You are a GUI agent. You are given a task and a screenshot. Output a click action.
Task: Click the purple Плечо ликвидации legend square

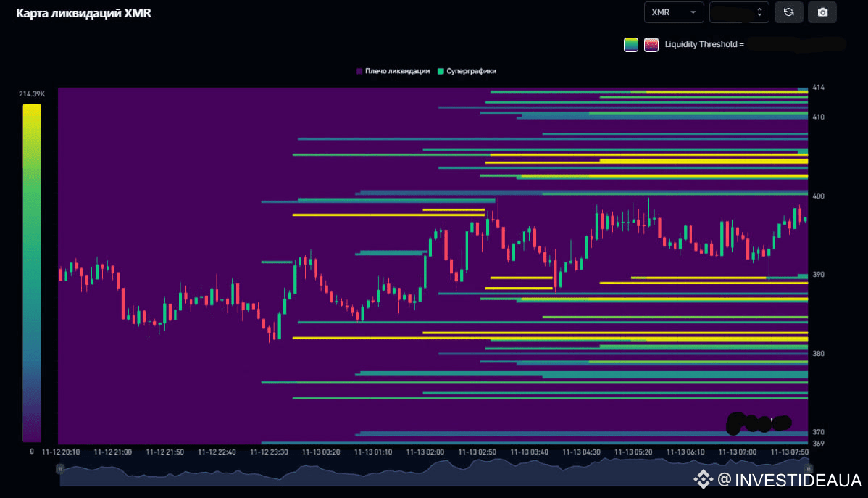tap(359, 71)
